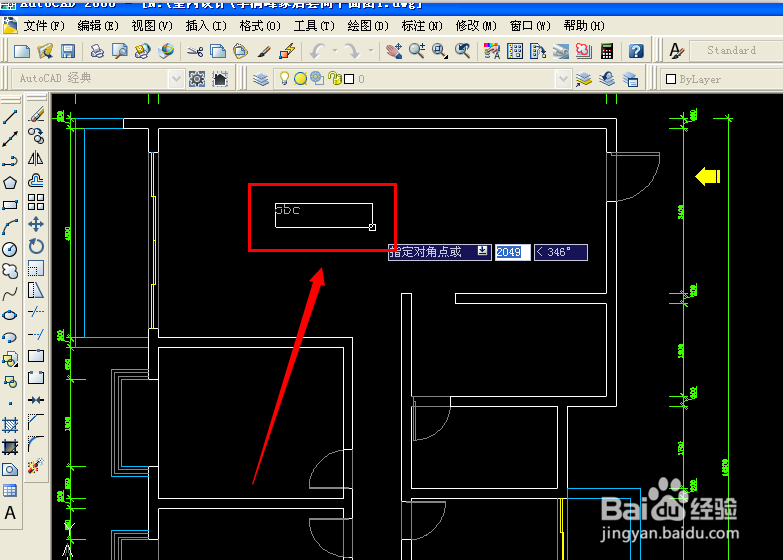Click the ByLayer color square

click(x=671, y=79)
